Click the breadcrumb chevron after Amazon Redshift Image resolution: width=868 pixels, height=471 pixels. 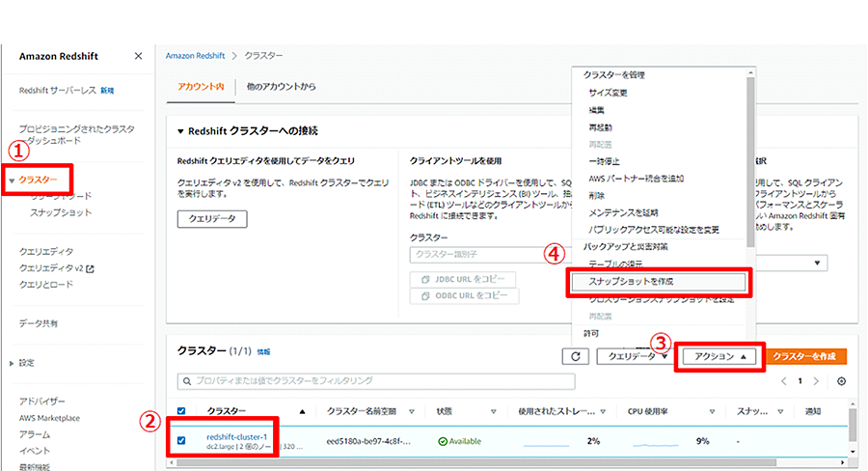coord(234,56)
